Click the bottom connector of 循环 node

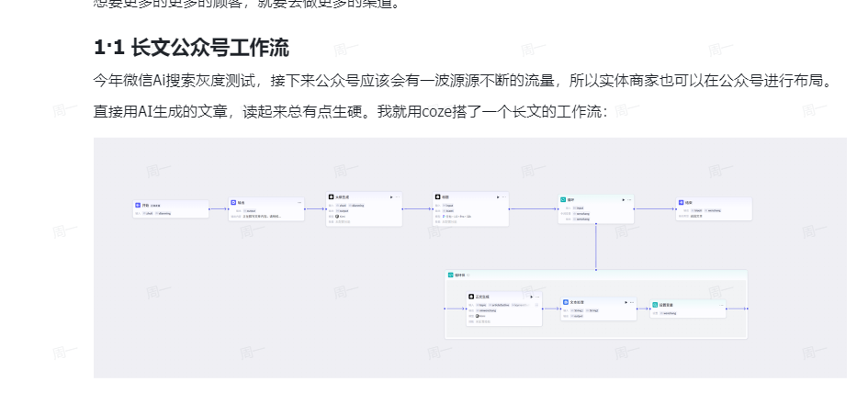coord(596,225)
